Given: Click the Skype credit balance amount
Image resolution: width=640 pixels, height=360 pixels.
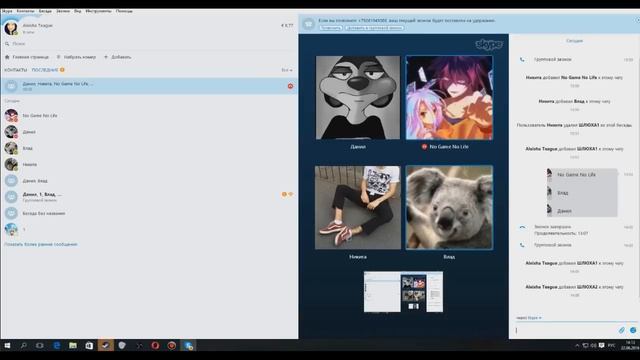Looking at the screenshot, I should [287, 25].
